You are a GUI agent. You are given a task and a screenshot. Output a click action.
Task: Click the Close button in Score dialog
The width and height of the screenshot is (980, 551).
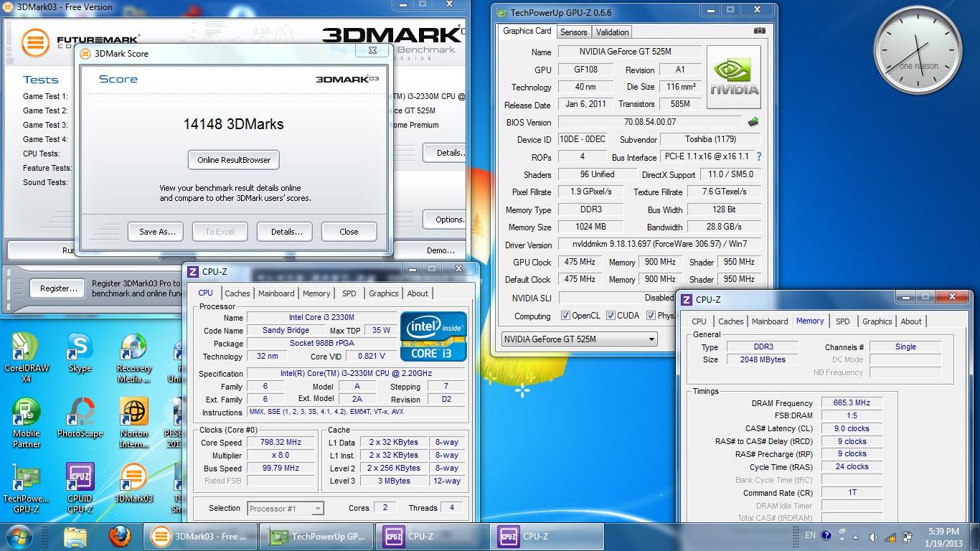coord(349,232)
